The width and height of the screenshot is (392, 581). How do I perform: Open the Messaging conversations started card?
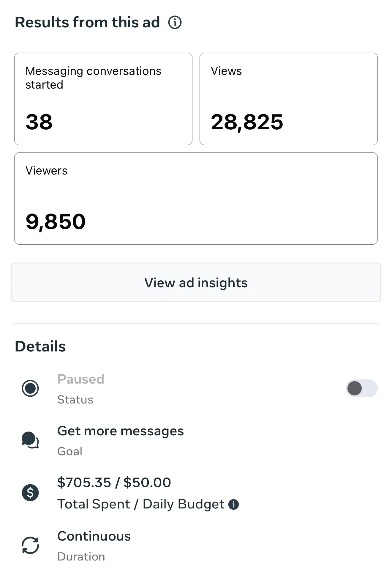pos(103,99)
